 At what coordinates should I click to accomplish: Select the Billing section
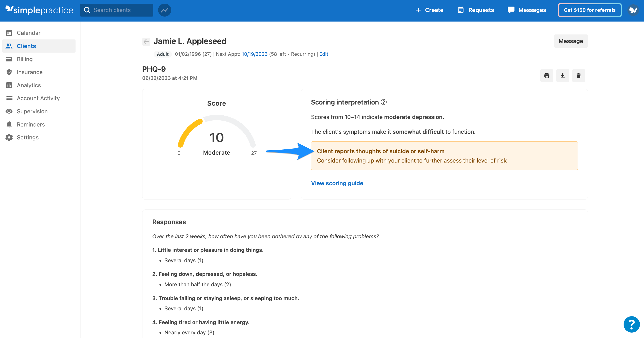pyautogui.click(x=24, y=59)
